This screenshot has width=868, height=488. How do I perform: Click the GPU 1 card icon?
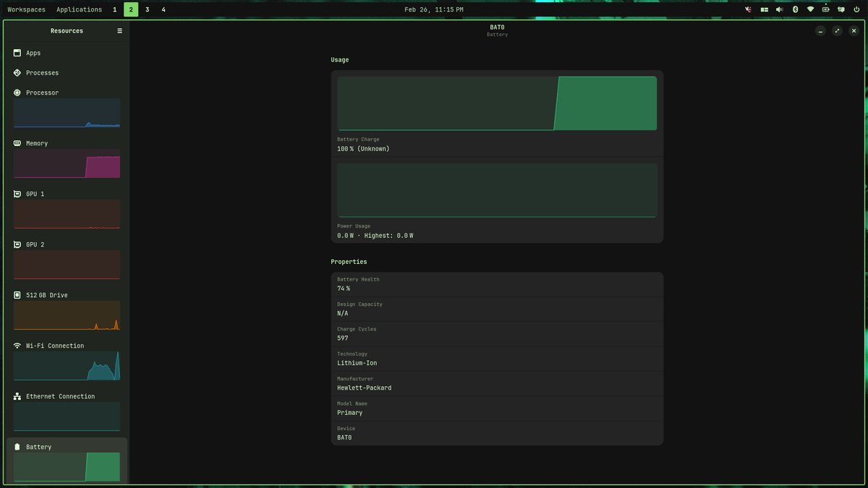[17, 194]
